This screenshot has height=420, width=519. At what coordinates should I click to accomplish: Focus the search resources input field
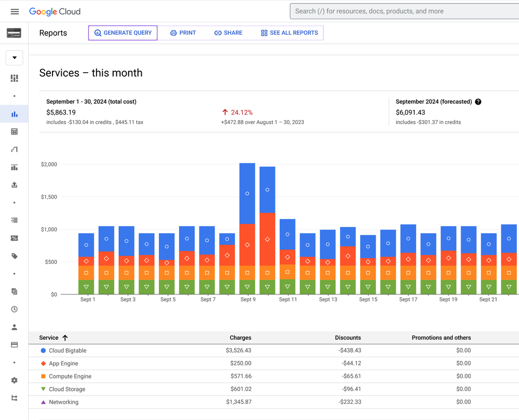click(404, 11)
